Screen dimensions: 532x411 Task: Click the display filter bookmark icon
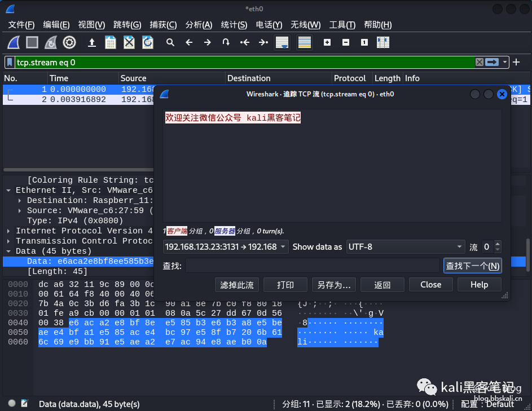(10, 63)
